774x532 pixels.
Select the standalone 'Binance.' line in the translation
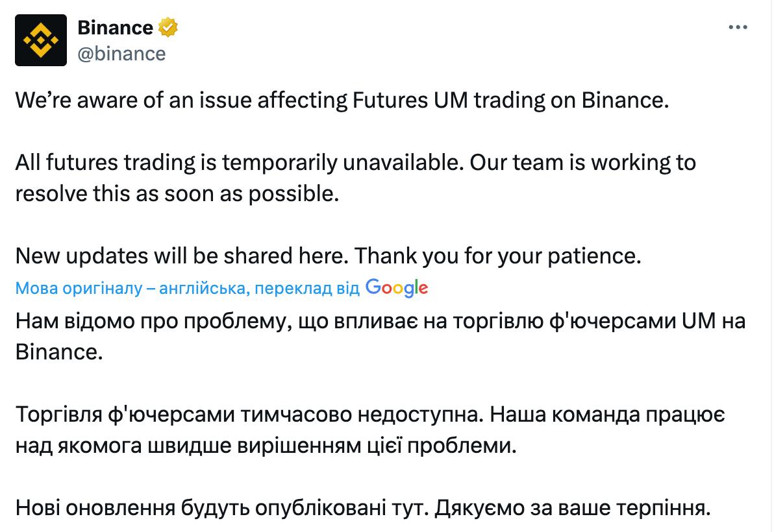pos(58,352)
